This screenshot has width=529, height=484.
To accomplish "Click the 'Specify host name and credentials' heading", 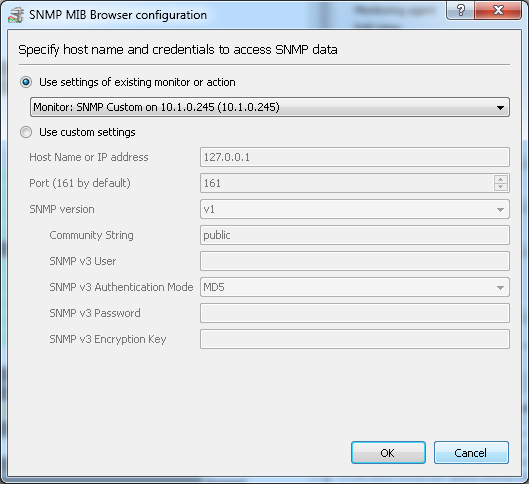I will pos(178,50).
